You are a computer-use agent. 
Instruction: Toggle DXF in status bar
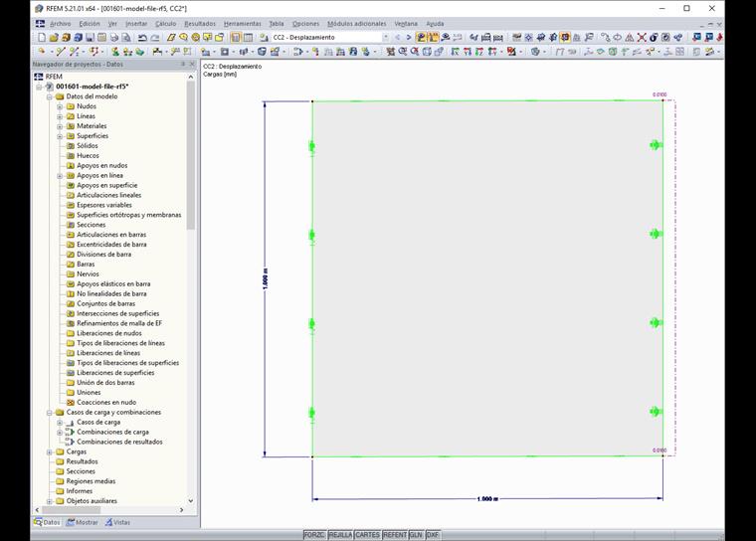(x=433, y=535)
